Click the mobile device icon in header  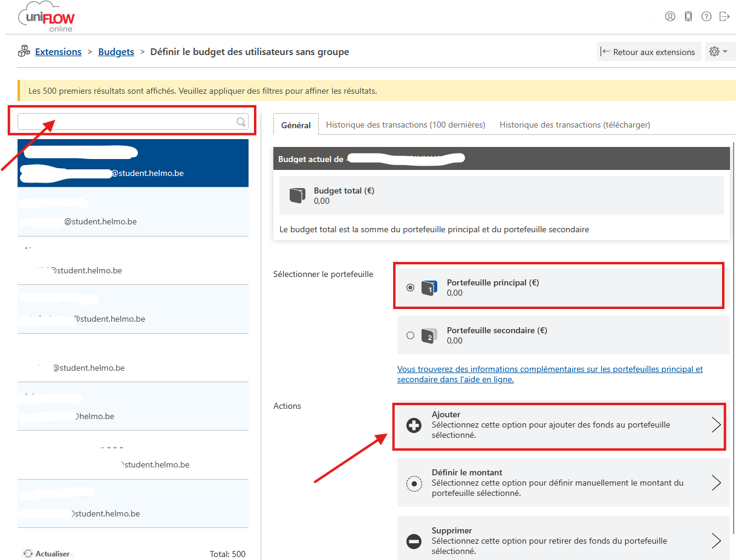688,16
